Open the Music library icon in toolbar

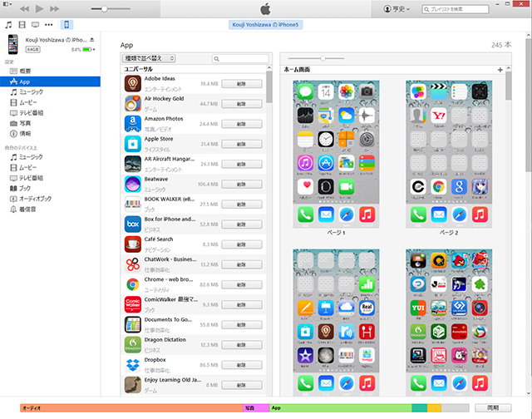(9, 25)
